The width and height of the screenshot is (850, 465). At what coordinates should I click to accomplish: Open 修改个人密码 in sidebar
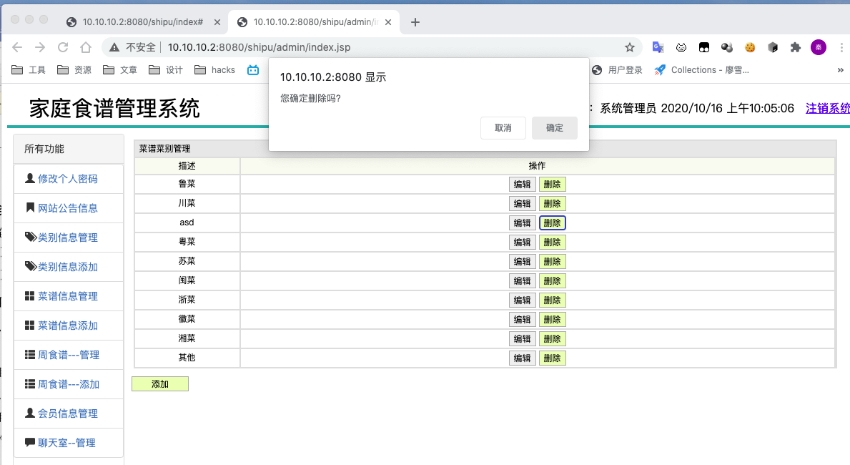click(x=68, y=178)
